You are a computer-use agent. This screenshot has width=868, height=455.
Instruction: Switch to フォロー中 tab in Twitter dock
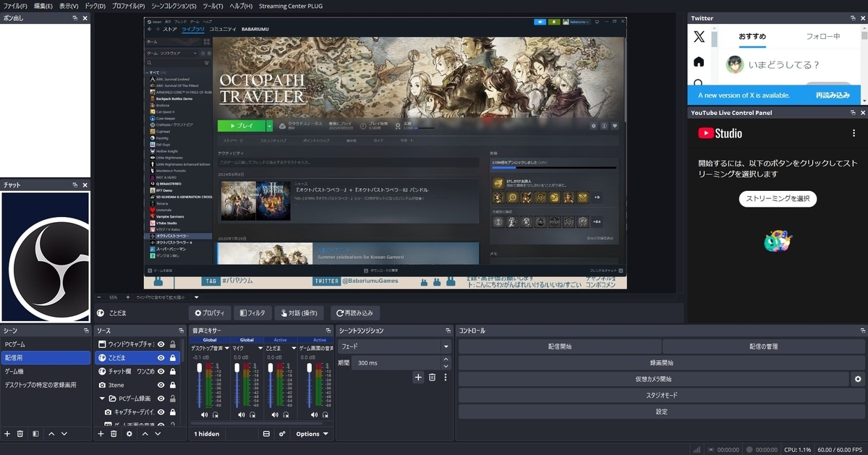(823, 36)
